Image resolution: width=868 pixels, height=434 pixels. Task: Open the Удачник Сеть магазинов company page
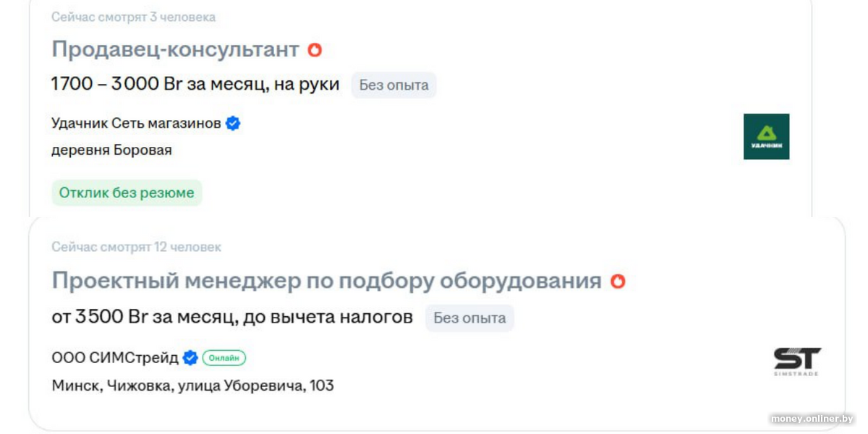(136, 124)
